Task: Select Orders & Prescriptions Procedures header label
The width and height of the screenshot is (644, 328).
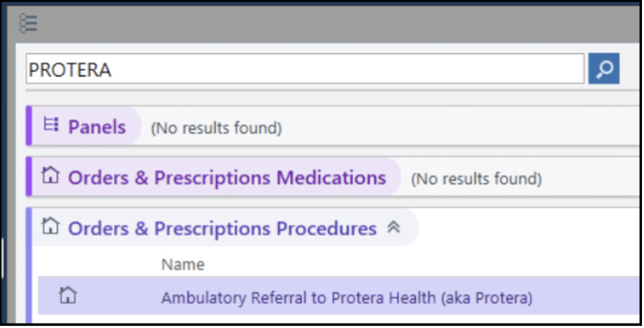Action: (x=222, y=229)
